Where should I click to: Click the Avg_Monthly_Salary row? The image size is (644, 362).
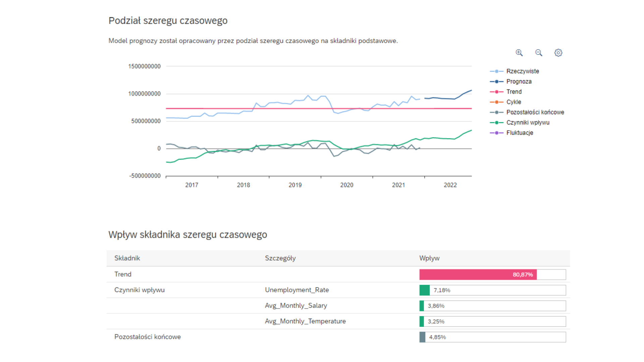pos(296,306)
